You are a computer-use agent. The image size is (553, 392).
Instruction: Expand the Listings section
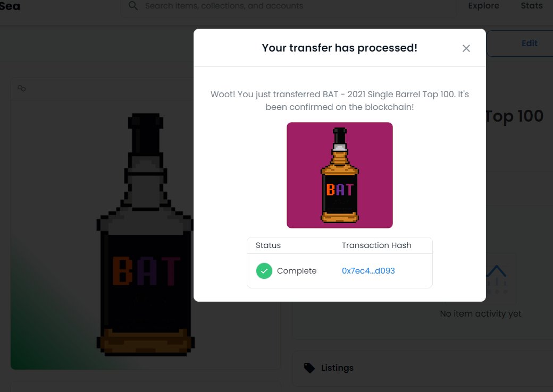(423, 368)
